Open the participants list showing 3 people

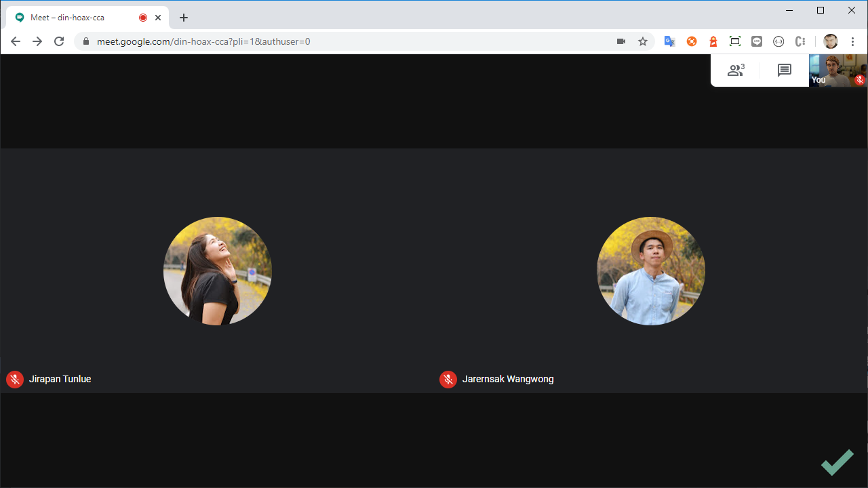pyautogui.click(x=736, y=70)
